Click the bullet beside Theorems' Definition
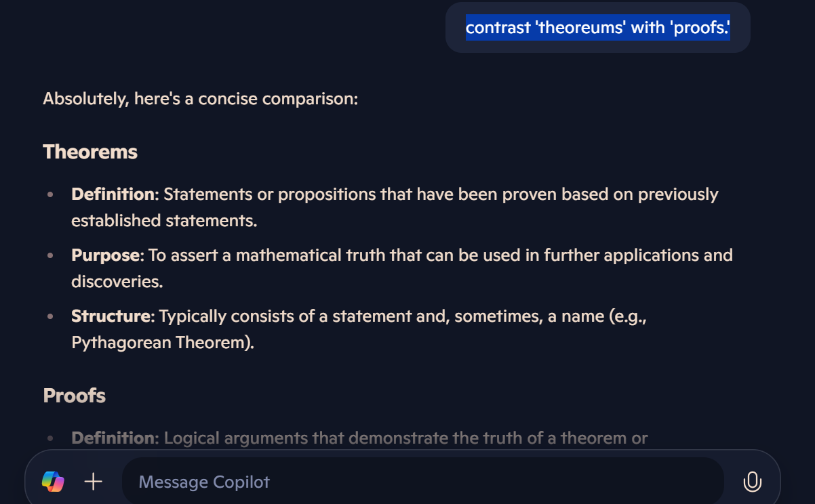The width and height of the screenshot is (815, 504). point(50,195)
